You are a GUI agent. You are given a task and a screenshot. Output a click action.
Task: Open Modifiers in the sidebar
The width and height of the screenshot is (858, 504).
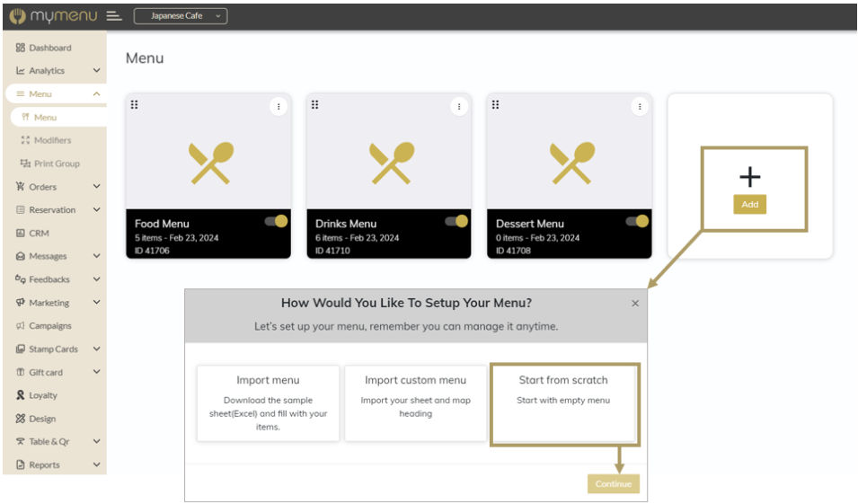point(52,140)
